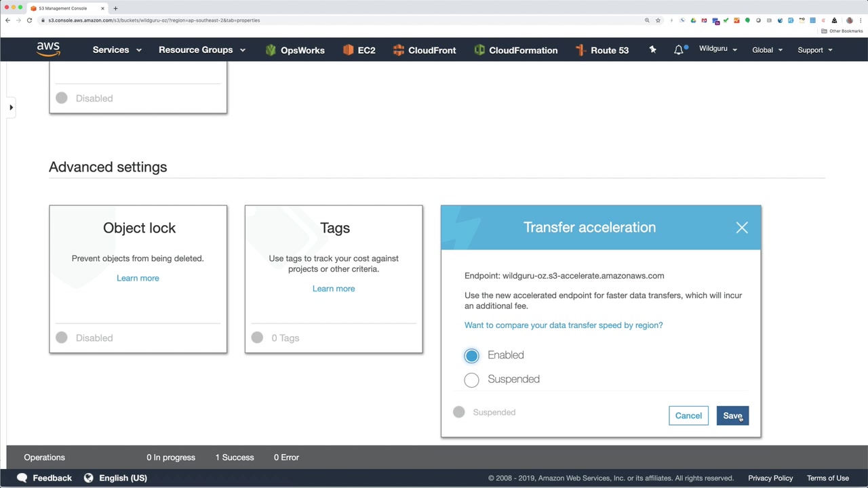Click the '0 Error' status

pos(286,457)
